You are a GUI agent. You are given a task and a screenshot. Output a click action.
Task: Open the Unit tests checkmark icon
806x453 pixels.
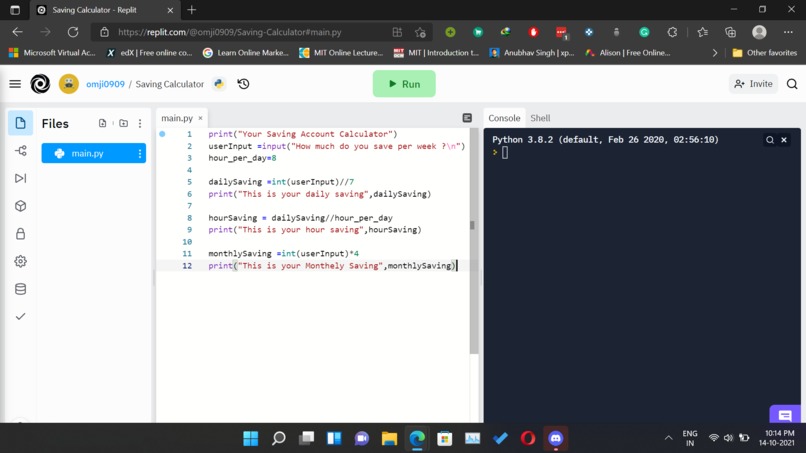(x=21, y=317)
